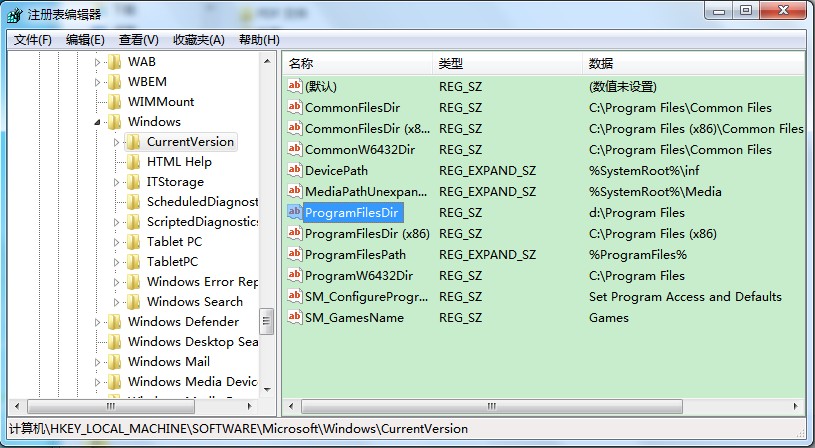Click the string icon beside CommonW6432Dir
Viewport: 815px width, 448px height.
tap(295, 150)
